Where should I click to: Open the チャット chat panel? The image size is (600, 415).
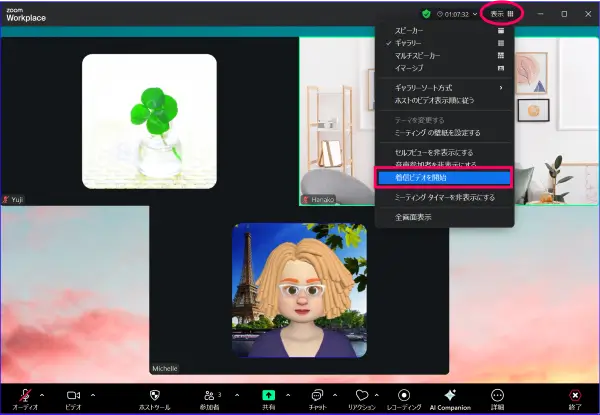pos(317,395)
